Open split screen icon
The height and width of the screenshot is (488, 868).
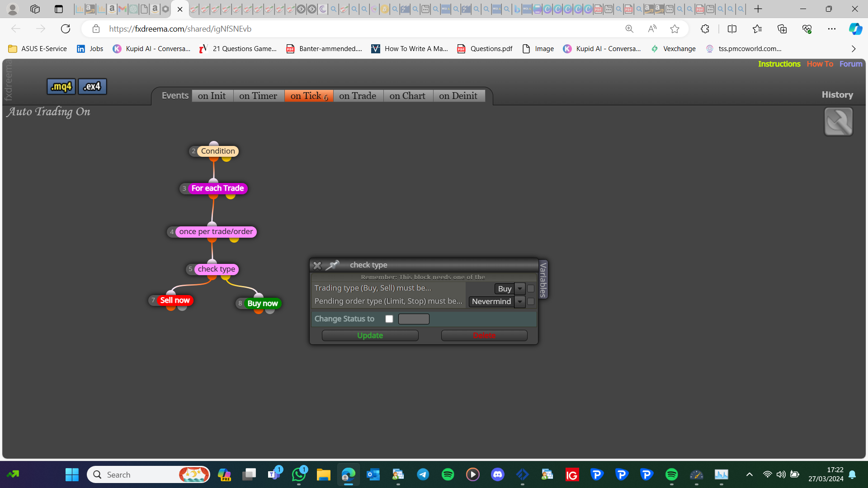[x=732, y=29]
